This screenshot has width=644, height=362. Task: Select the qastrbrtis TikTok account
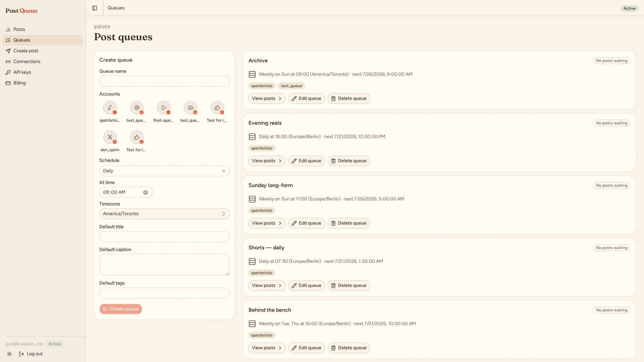coord(110,112)
